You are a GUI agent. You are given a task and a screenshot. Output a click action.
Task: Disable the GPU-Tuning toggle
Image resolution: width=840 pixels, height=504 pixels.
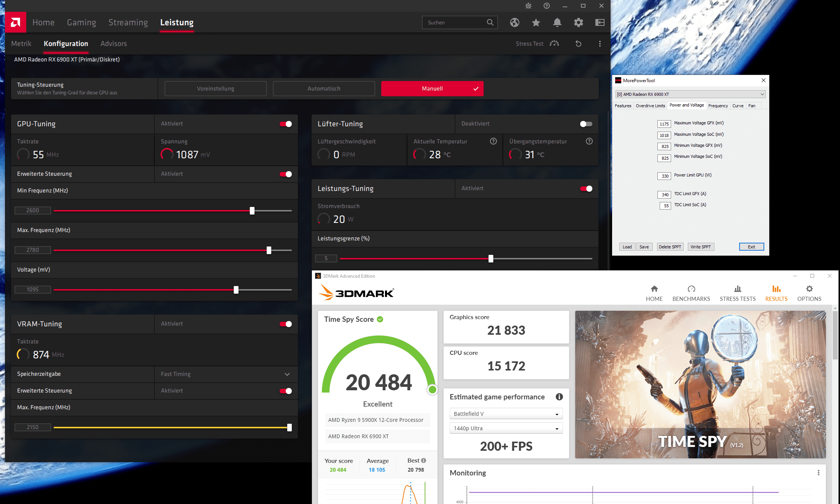point(286,124)
